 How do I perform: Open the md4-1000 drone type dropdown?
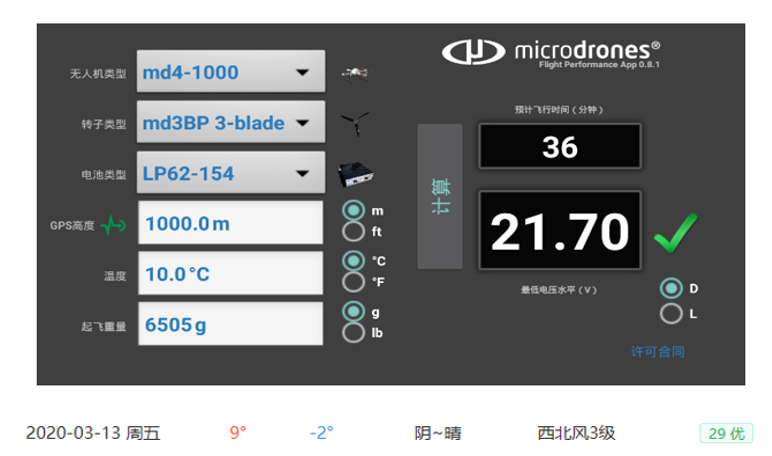coord(230,73)
